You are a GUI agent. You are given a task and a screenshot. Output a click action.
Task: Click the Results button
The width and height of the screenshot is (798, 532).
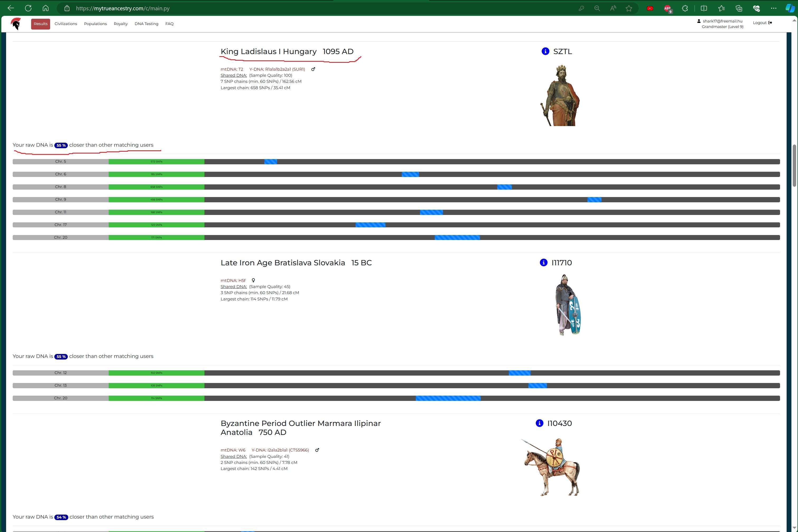click(40, 24)
